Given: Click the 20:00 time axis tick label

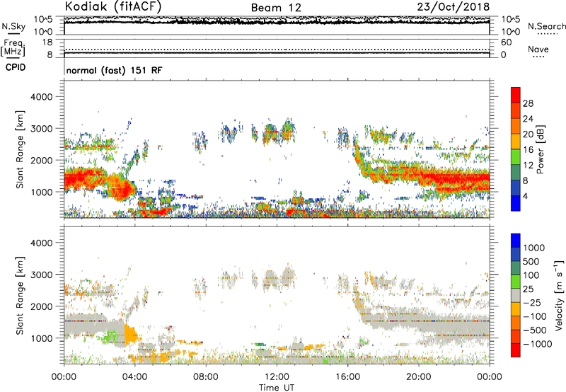Looking at the screenshot, I should click(418, 377).
